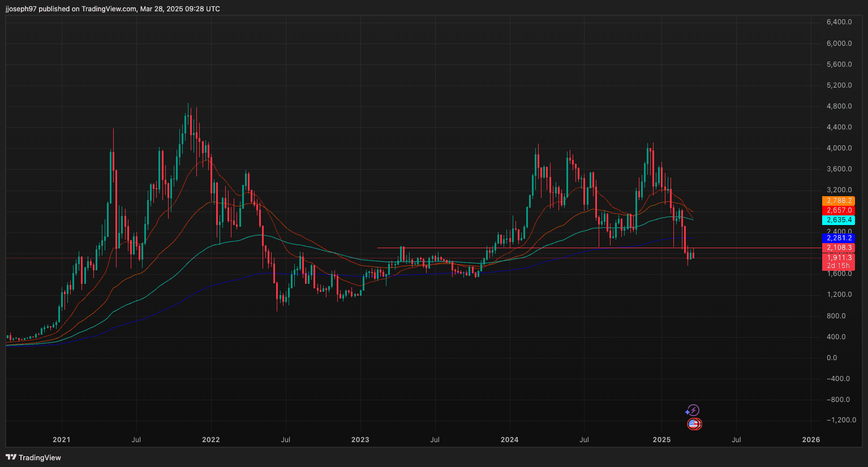Click the 2021 label on the time axis

pyautogui.click(x=61, y=439)
